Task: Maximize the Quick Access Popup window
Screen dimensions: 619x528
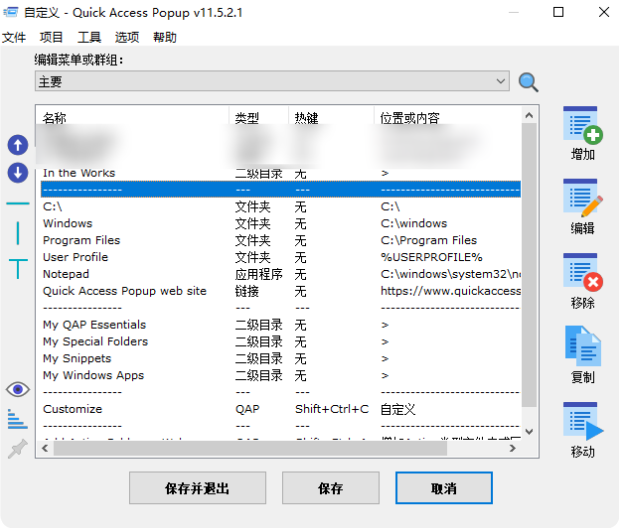Action: coord(558,12)
